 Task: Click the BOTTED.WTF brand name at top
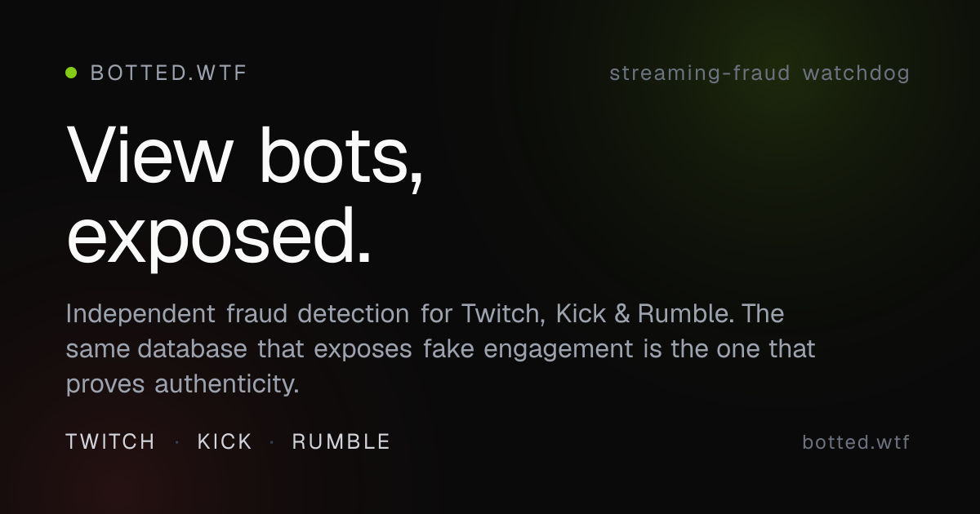coord(169,73)
